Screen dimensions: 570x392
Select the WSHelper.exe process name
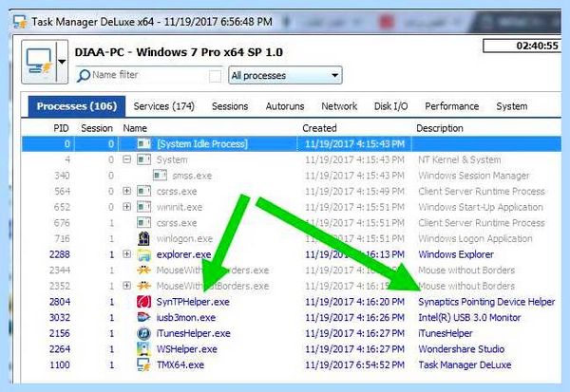click(187, 349)
